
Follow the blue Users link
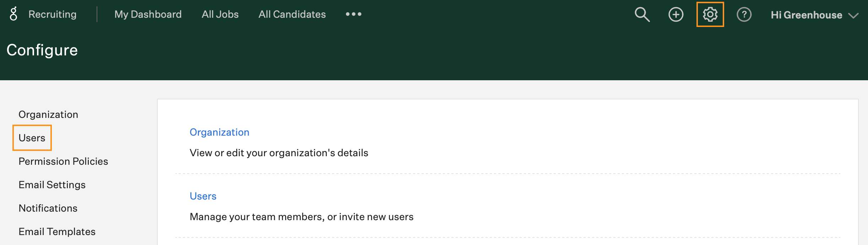pos(203,196)
